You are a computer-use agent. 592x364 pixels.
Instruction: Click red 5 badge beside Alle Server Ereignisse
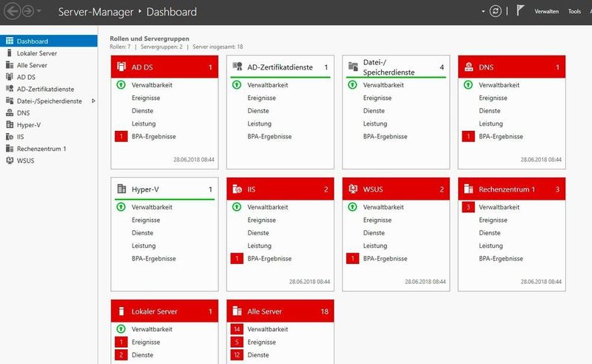click(x=237, y=342)
